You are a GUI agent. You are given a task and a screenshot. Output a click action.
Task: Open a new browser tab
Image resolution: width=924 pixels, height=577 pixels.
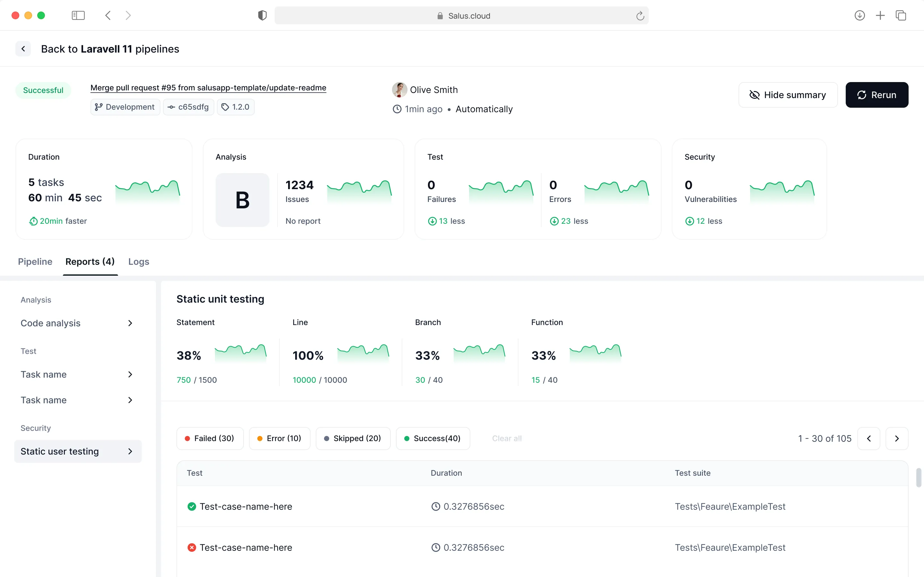coord(880,15)
